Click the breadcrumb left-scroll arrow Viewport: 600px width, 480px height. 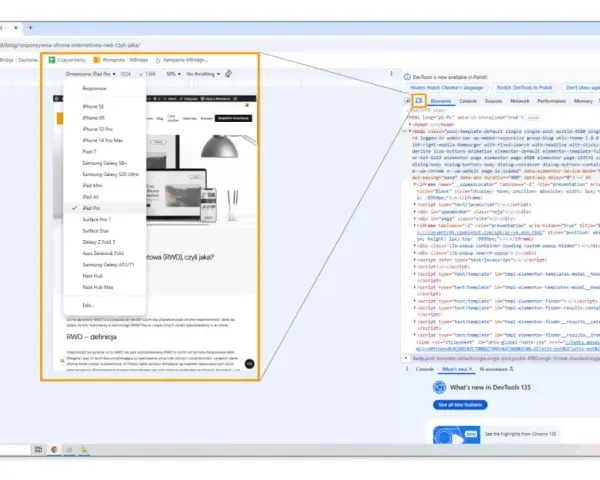click(406, 358)
